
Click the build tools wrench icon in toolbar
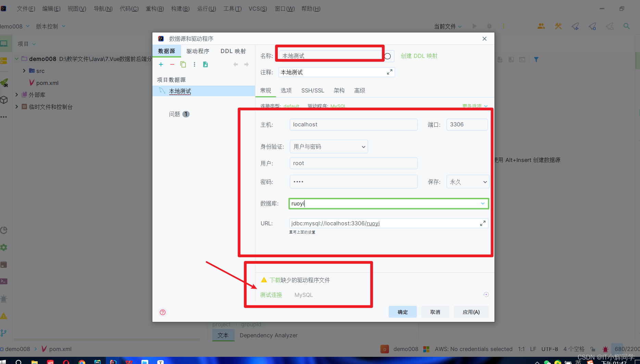tap(559, 26)
